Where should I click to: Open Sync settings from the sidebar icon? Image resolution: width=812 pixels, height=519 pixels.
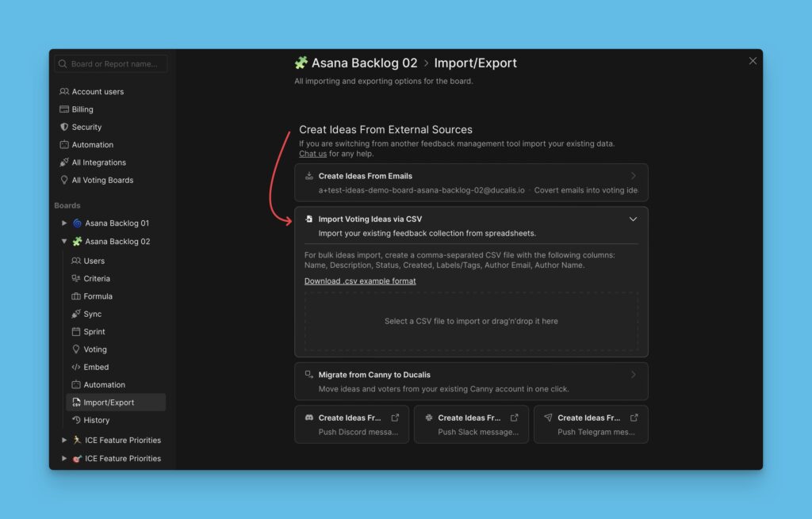pos(75,314)
